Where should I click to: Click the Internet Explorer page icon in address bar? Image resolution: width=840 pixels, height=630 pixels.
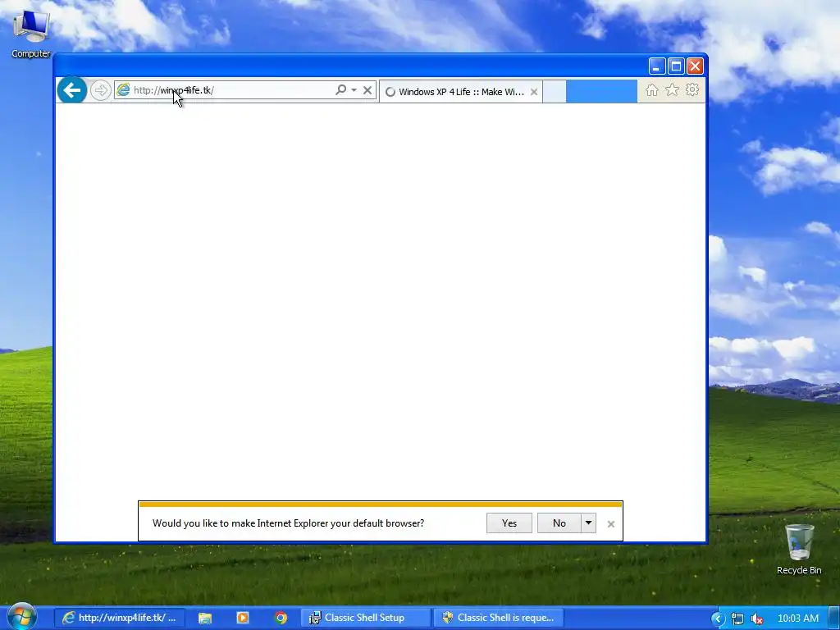(123, 90)
